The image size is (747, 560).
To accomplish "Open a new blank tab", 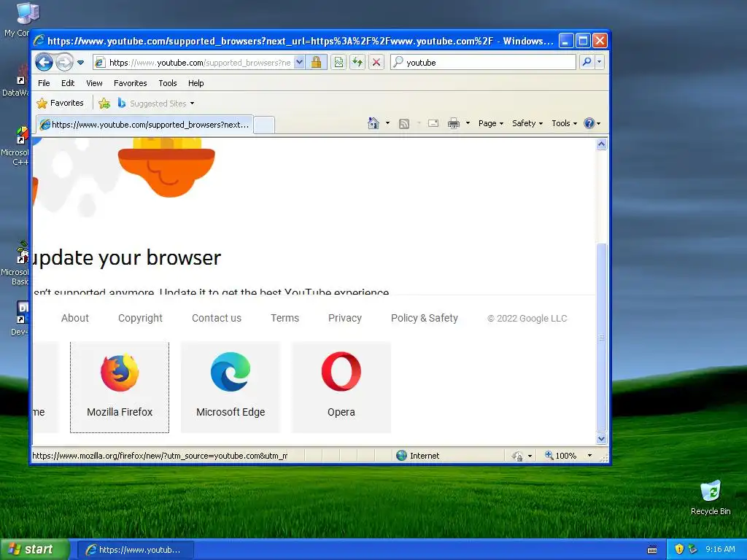I will pyautogui.click(x=264, y=125).
